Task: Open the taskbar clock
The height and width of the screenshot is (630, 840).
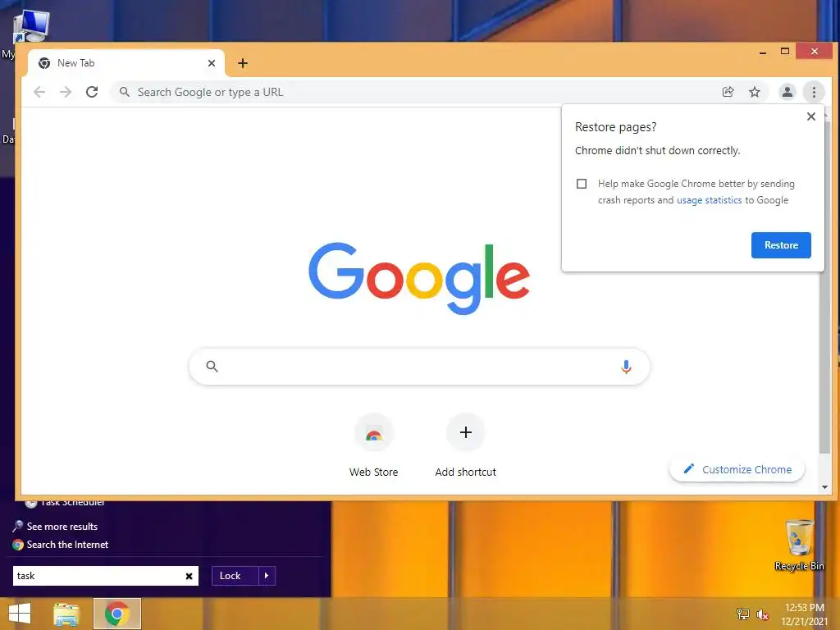Action: click(804, 614)
